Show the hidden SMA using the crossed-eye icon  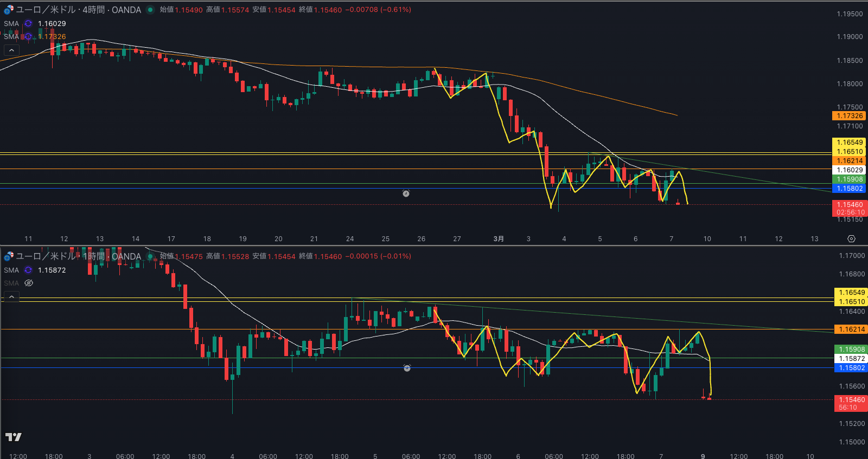29,283
